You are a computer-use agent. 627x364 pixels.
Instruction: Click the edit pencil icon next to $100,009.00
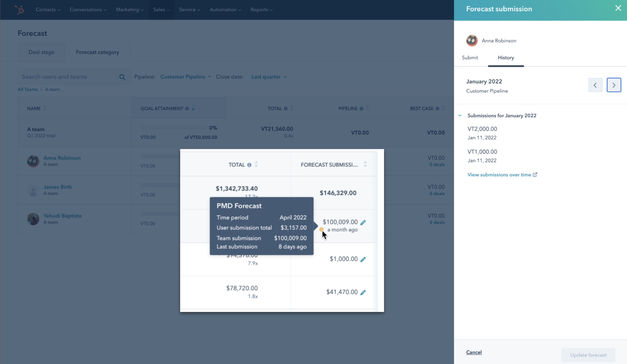(363, 222)
